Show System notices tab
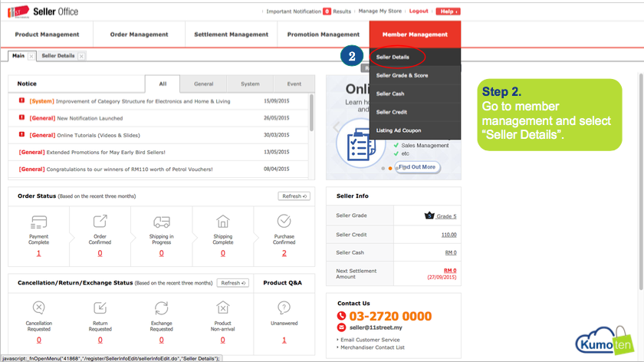 pyautogui.click(x=250, y=84)
